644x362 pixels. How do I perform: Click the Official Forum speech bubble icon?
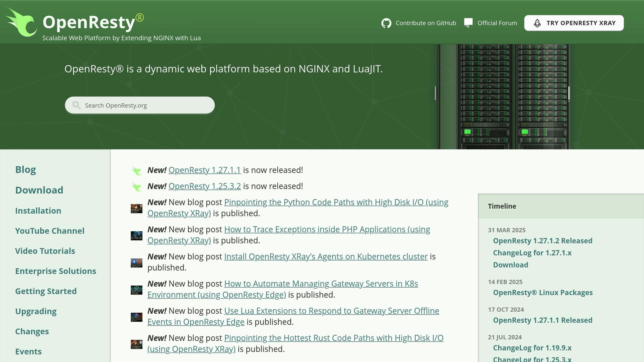(x=468, y=23)
